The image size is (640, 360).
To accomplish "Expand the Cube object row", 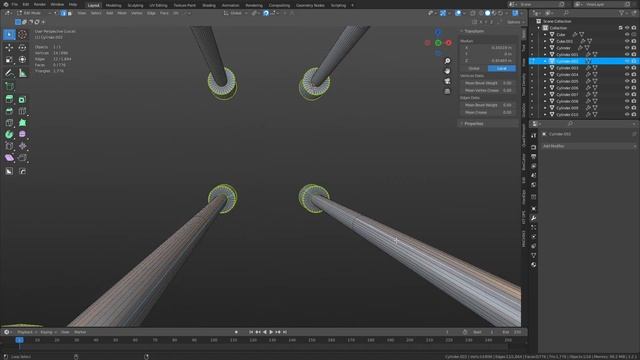I will click(545, 35).
